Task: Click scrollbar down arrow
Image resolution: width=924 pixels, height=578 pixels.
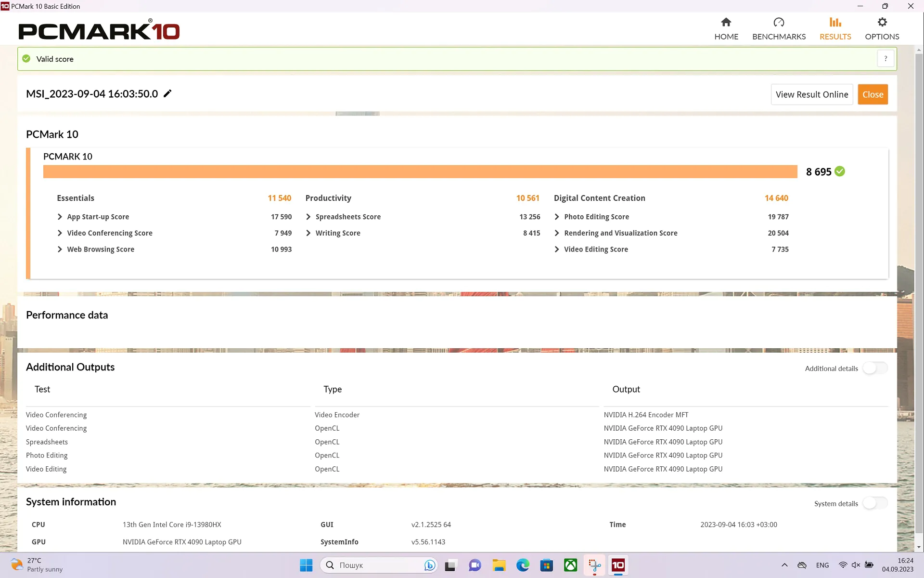Action: [x=919, y=547]
